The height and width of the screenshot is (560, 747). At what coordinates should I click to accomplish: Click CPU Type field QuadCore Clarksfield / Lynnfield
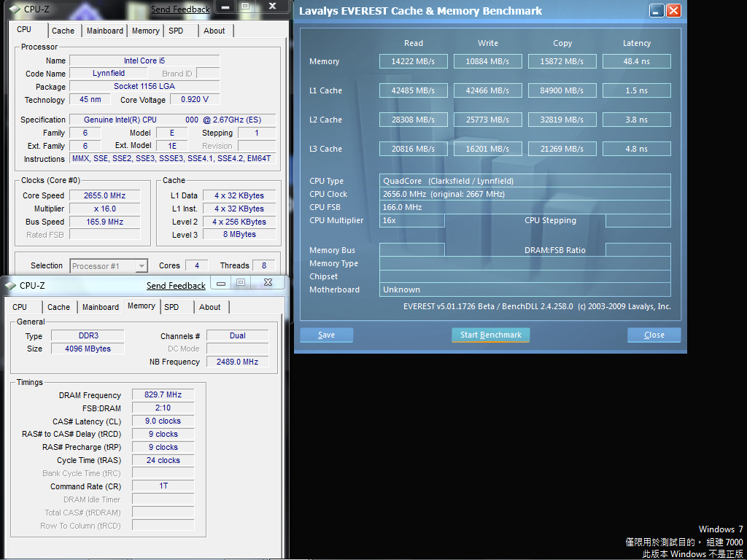(525, 181)
